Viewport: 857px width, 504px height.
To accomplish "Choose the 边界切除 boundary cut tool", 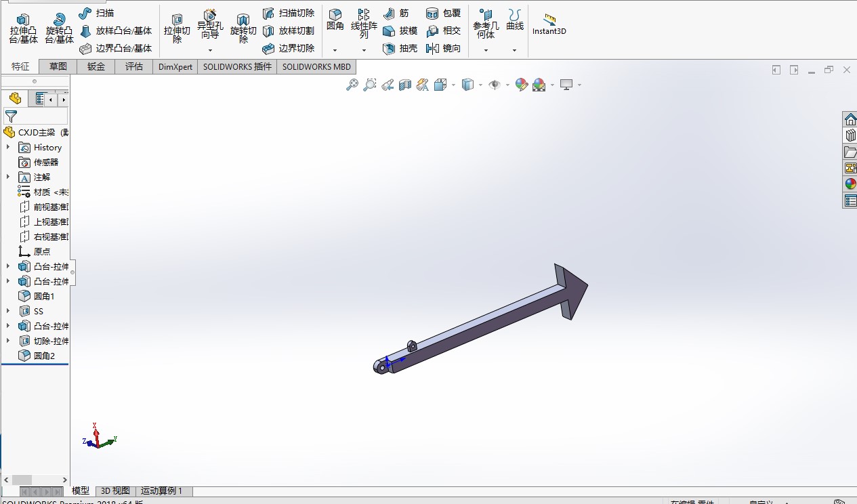I will (x=289, y=48).
